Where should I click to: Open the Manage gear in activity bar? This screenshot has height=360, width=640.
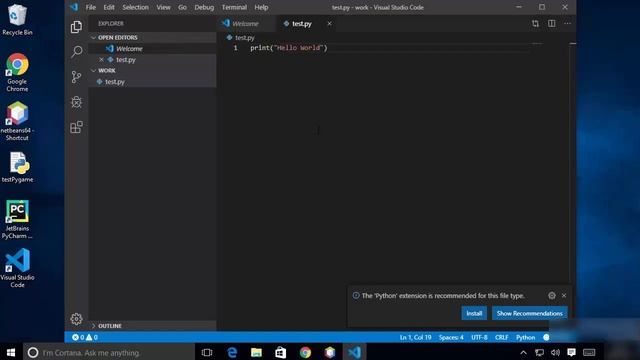[76, 319]
